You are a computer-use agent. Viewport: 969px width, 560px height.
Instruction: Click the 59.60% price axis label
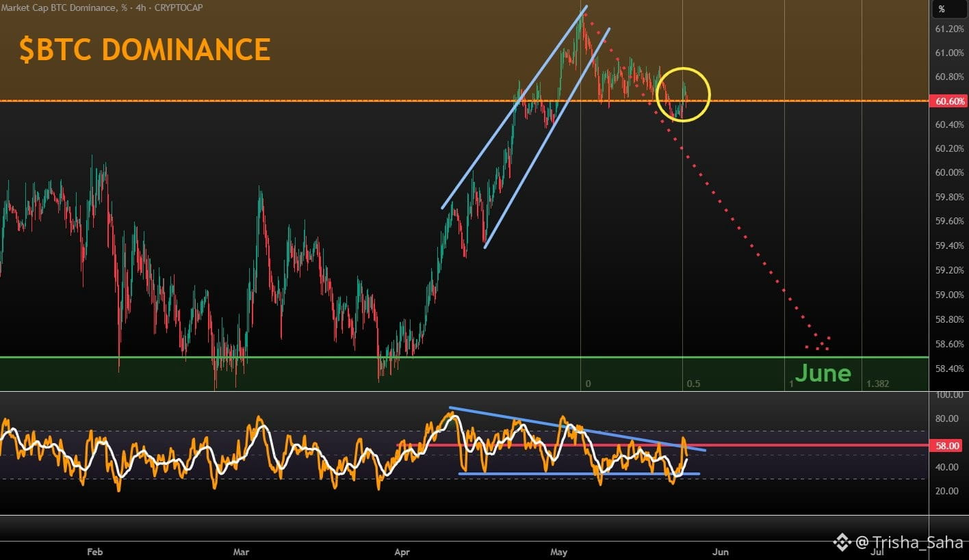[949, 221]
